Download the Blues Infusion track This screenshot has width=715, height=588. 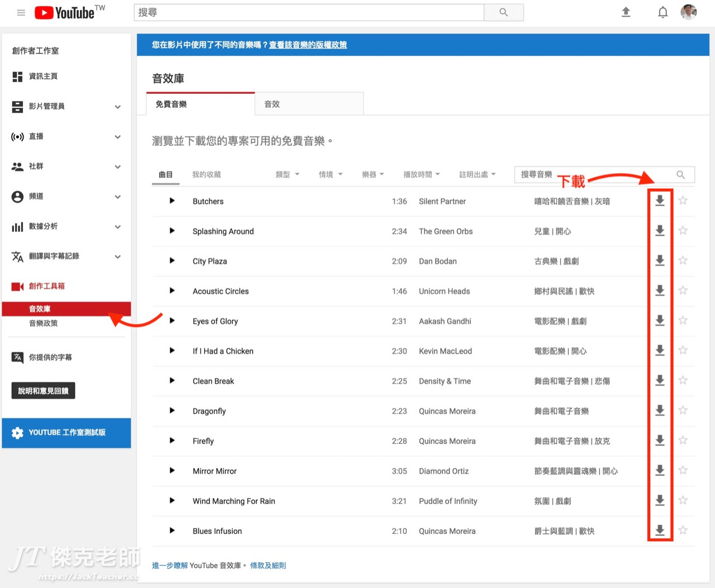(660, 530)
